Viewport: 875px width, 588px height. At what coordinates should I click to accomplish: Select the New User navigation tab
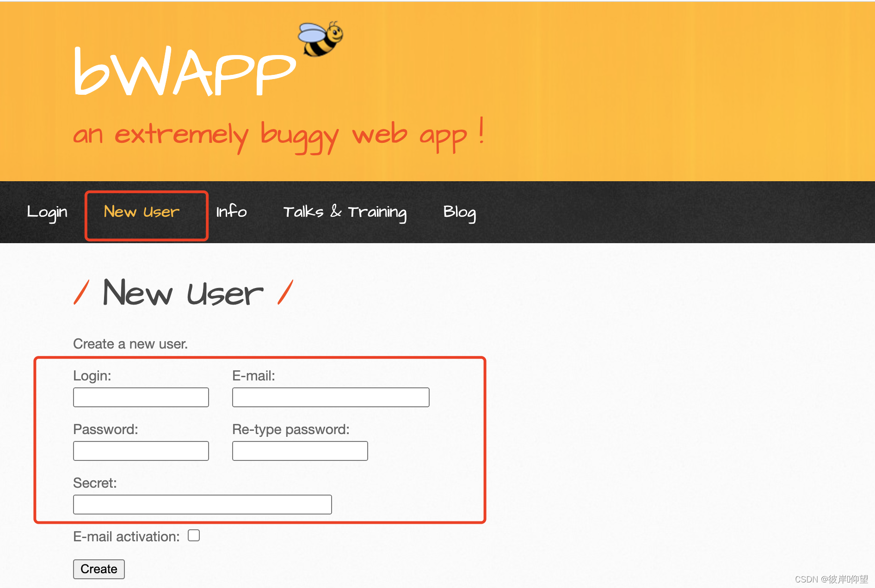tap(141, 212)
